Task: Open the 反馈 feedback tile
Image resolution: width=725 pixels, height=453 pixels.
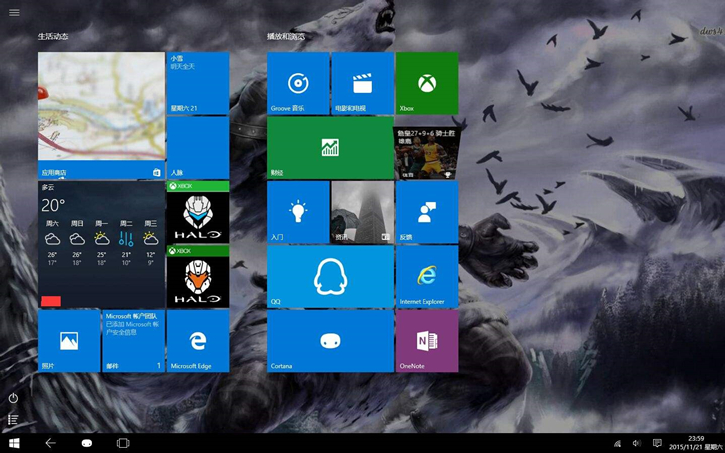Action: point(427,212)
